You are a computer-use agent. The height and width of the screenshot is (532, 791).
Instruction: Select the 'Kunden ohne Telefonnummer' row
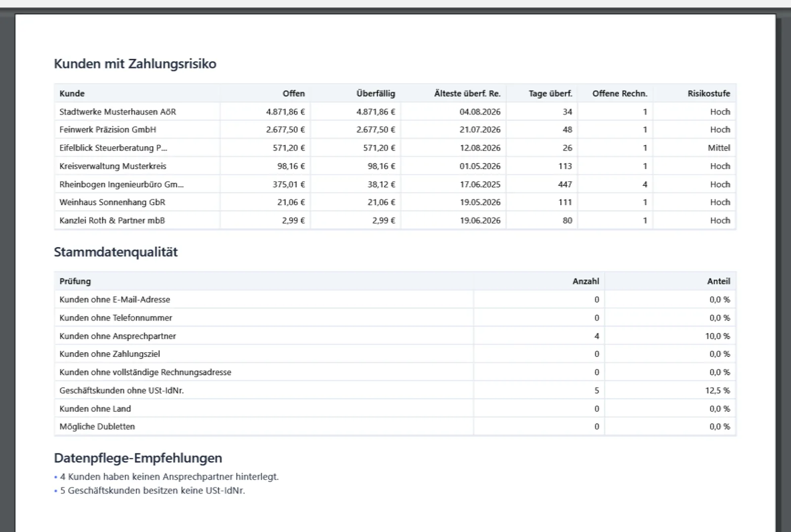click(x=395, y=318)
